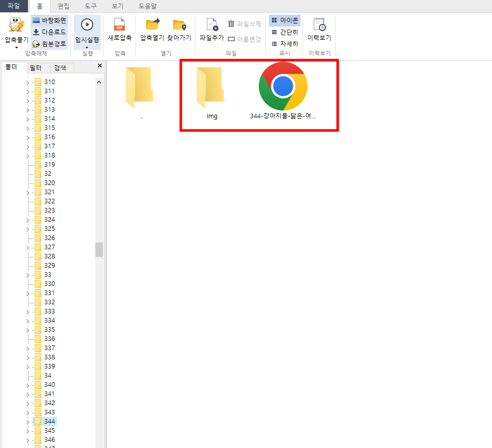The width and height of the screenshot is (492, 448).
Task: Select folder 345 in tree
Action: (x=49, y=431)
